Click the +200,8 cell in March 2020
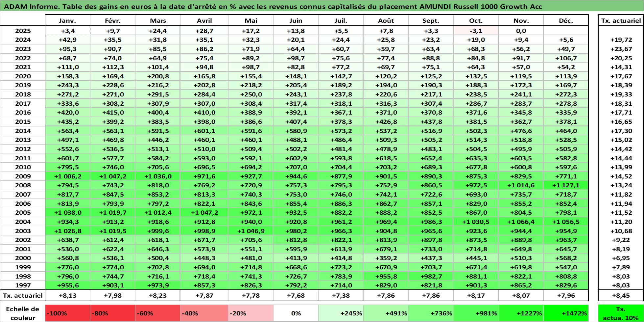The width and height of the screenshot is (644, 322). [157, 76]
